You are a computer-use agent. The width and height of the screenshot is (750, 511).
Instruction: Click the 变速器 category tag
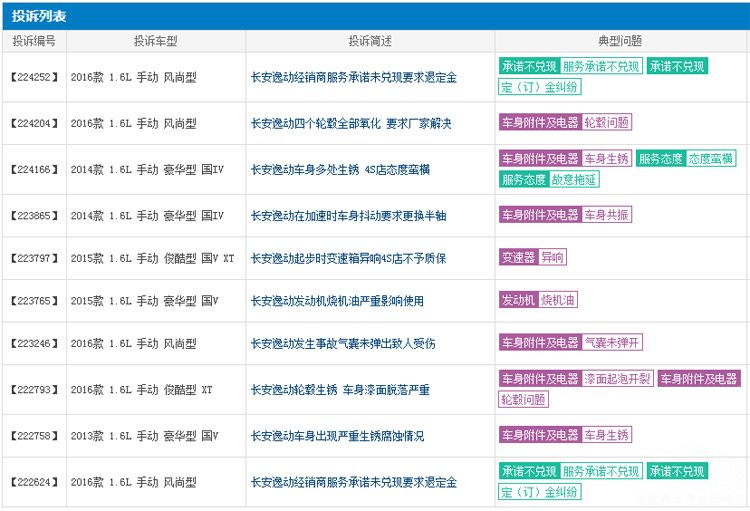coord(518,257)
